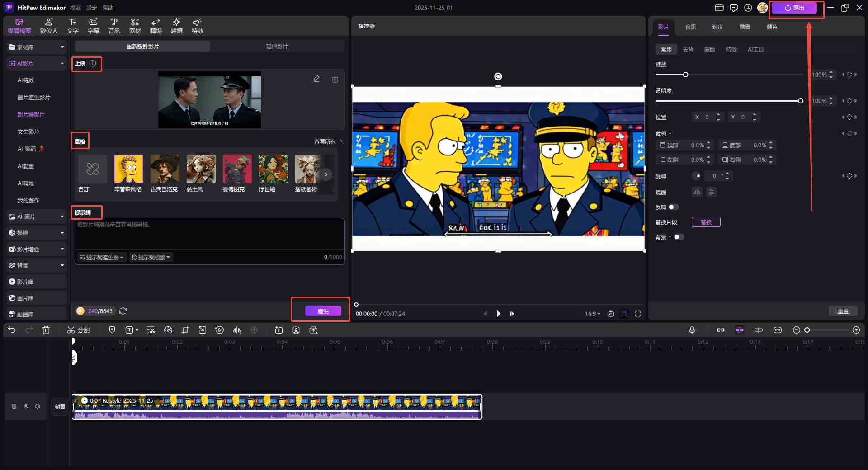Switch to the 延伸影片 tab
Image resolution: width=868 pixels, height=470 pixels.
277,47
